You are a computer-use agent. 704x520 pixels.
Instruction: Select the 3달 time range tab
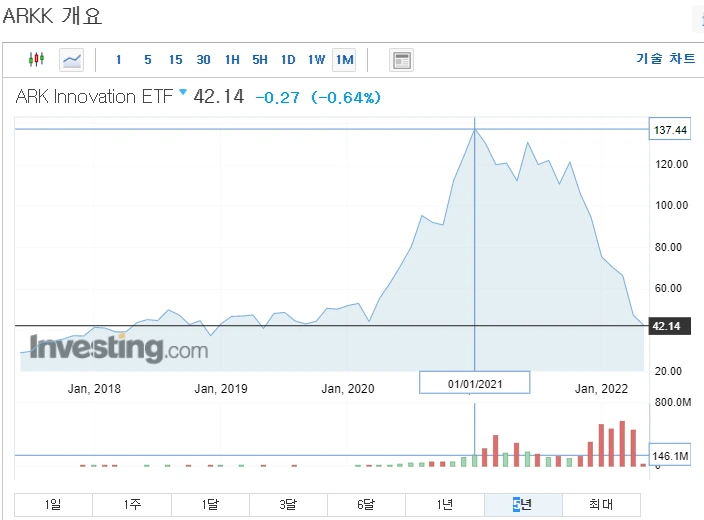[288, 505]
